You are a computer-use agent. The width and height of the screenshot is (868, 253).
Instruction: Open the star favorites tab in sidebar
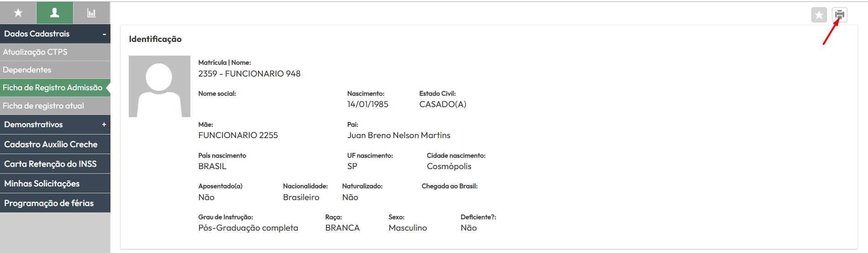pos(18,13)
